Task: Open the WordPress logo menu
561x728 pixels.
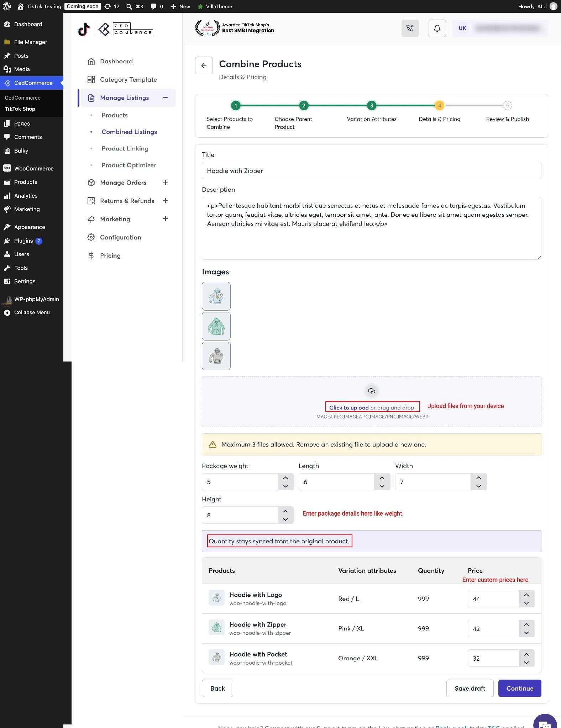Action: 6,6
